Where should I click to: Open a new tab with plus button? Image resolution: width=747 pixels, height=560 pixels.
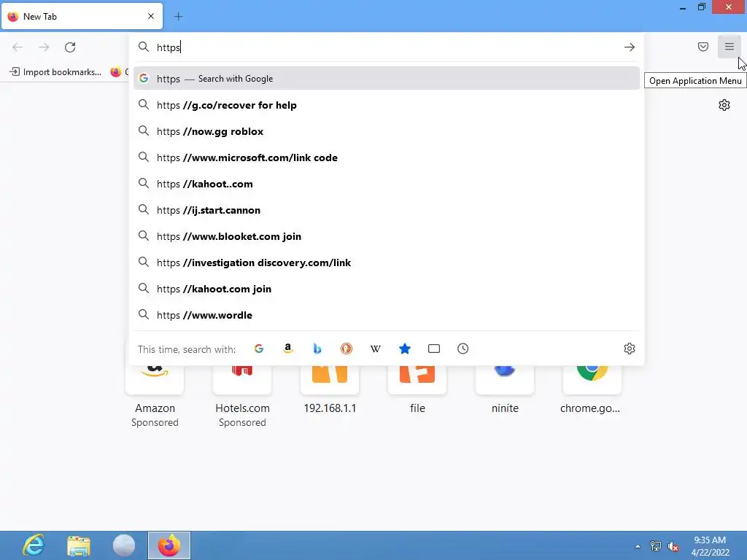(x=178, y=17)
